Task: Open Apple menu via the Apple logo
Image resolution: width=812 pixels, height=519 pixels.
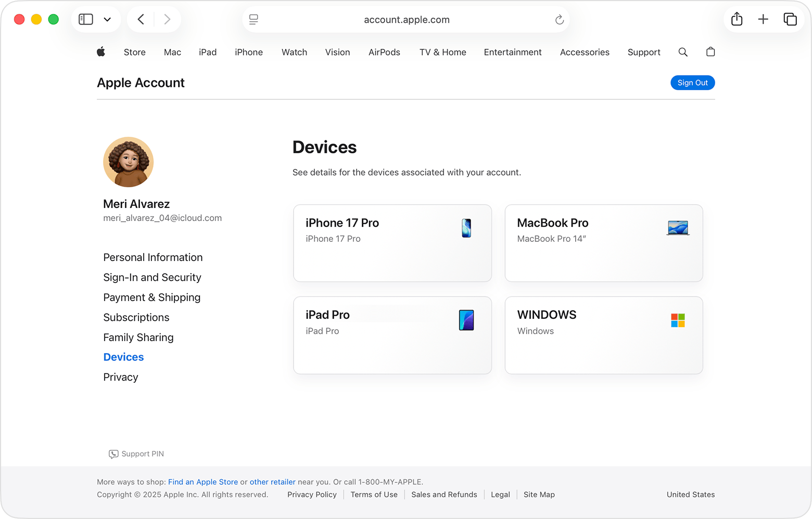Action: [101, 52]
